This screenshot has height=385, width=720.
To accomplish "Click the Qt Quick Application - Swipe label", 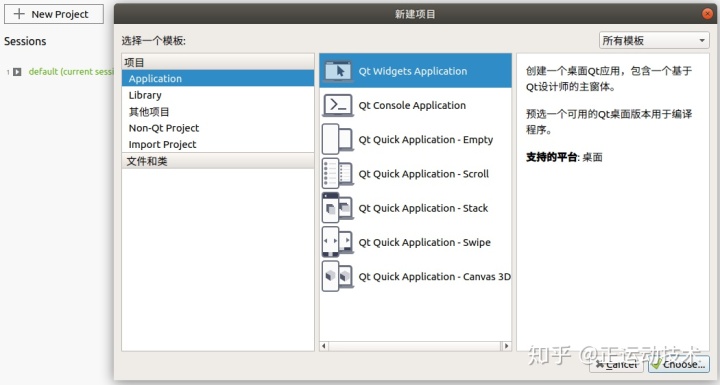I will pos(424,242).
